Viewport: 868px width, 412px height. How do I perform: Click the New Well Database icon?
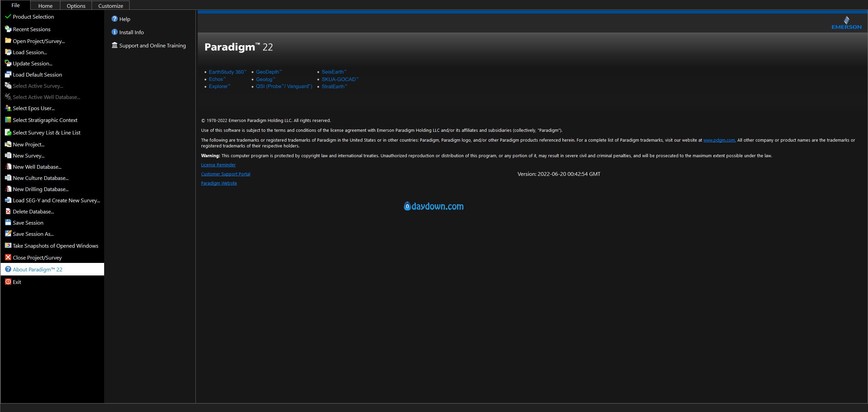pyautogui.click(x=8, y=167)
